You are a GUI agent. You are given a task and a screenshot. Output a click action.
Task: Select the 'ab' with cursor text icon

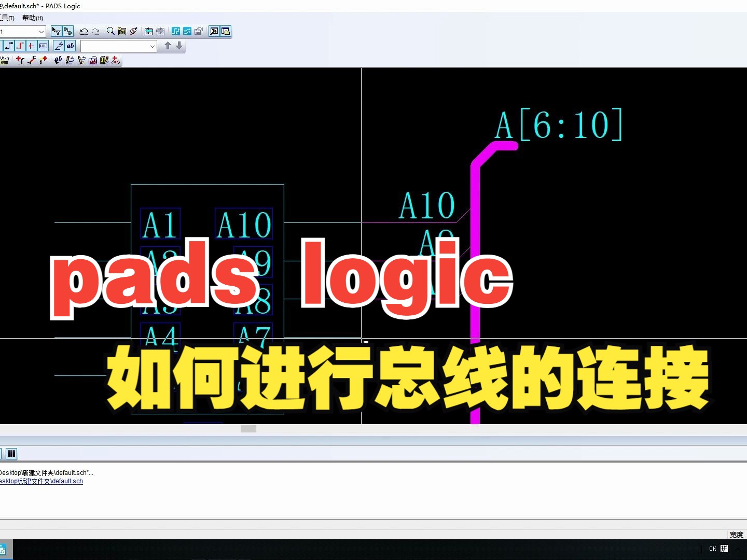point(58,61)
